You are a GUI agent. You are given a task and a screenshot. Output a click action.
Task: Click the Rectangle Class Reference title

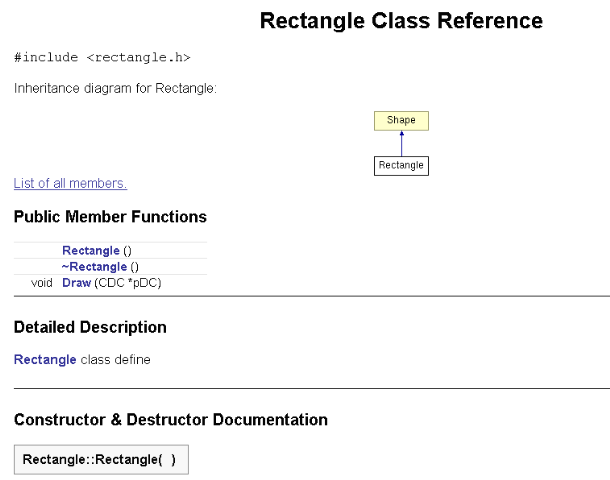point(401,21)
